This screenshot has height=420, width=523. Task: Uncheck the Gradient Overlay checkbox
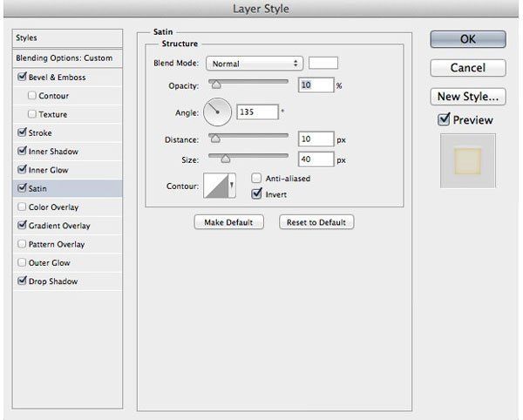(22, 225)
